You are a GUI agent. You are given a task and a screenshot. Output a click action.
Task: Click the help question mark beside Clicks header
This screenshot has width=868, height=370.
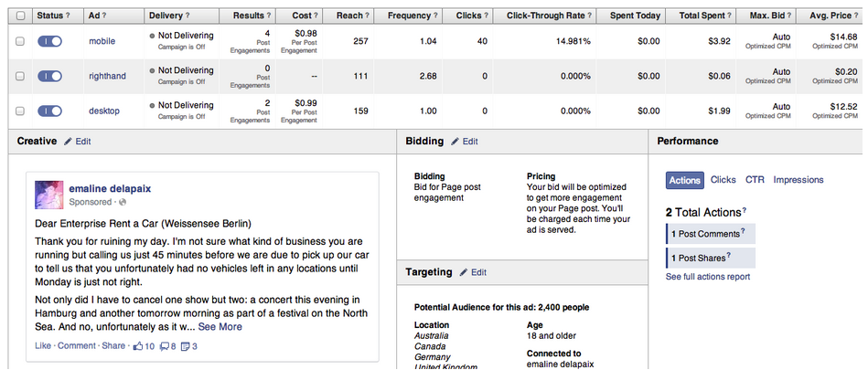pyautogui.click(x=486, y=16)
